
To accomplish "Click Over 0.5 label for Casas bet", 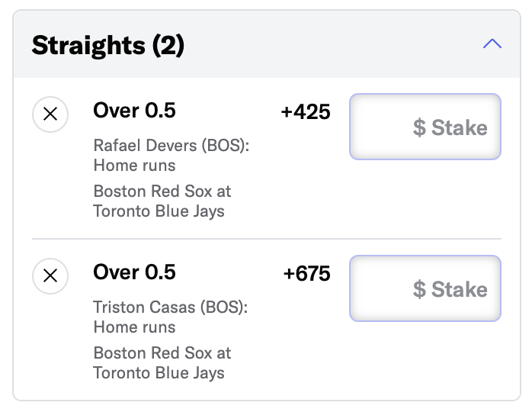I will [x=134, y=272].
